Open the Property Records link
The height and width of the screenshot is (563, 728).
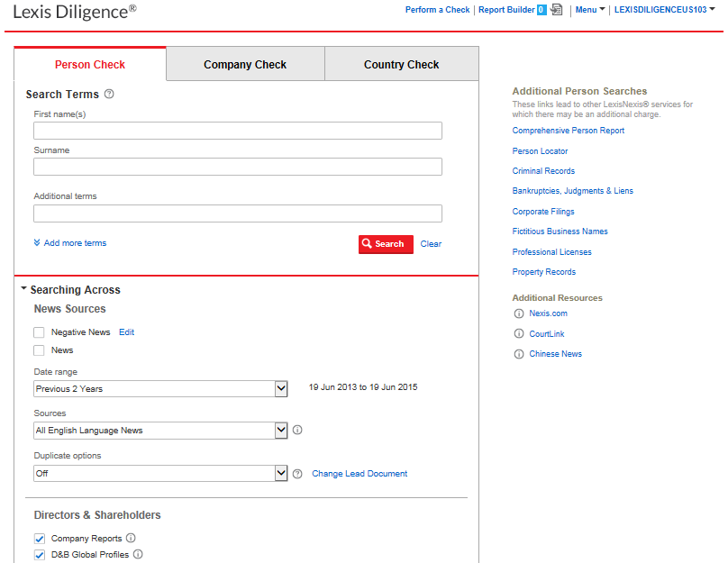pos(543,272)
